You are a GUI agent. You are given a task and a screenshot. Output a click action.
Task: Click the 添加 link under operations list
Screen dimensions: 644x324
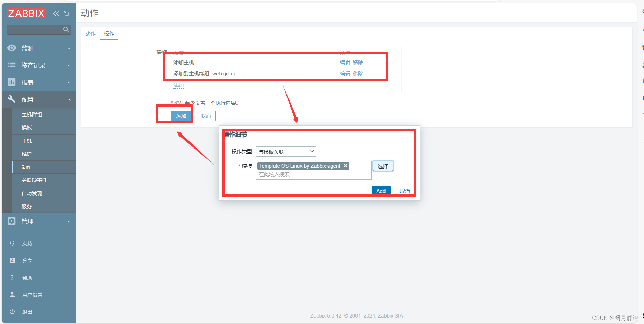click(x=179, y=85)
